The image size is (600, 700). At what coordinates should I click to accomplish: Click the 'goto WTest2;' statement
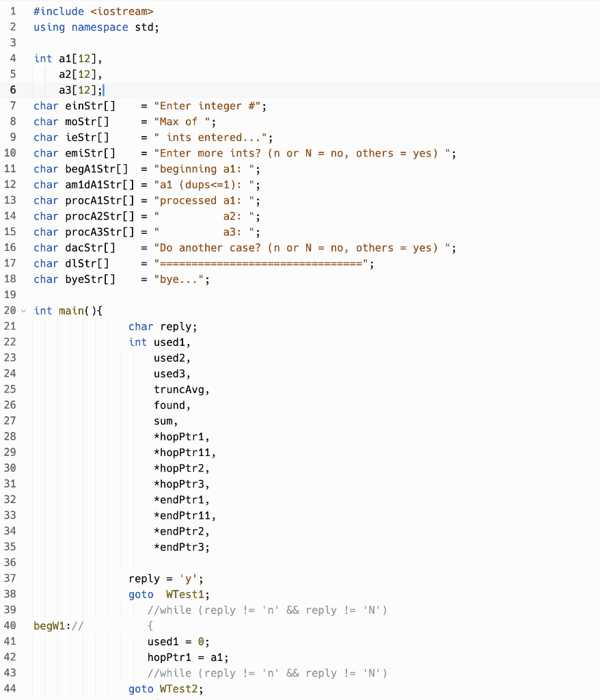165,689
